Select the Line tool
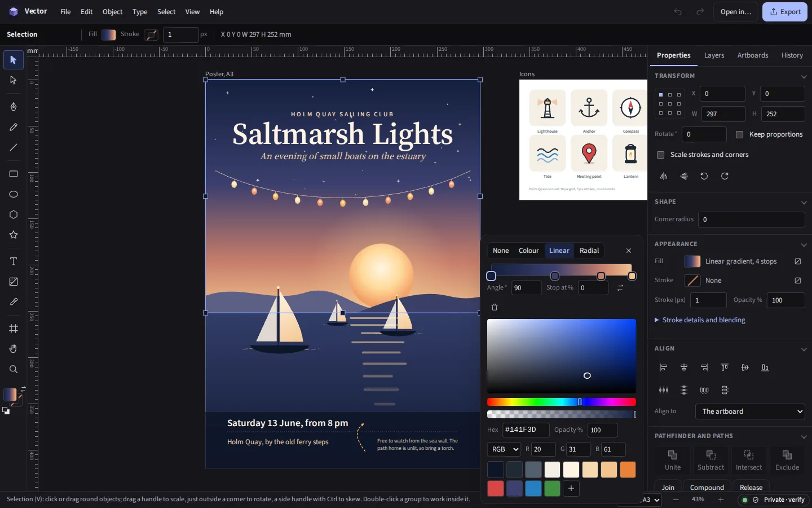The image size is (812, 508). click(14, 147)
